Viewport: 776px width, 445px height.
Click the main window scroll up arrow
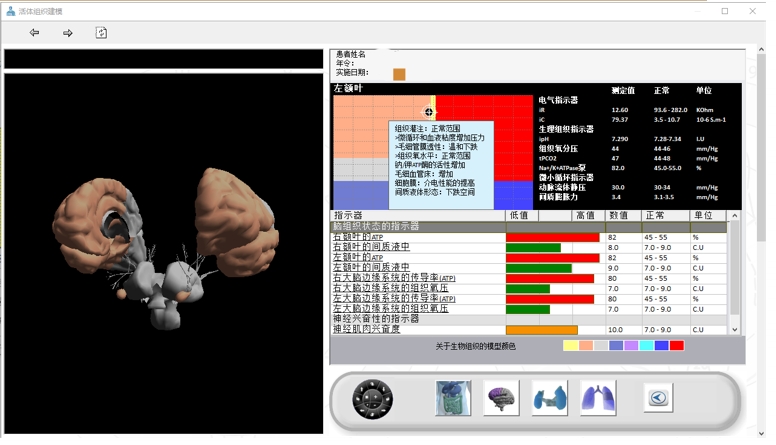pyautogui.click(x=761, y=49)
